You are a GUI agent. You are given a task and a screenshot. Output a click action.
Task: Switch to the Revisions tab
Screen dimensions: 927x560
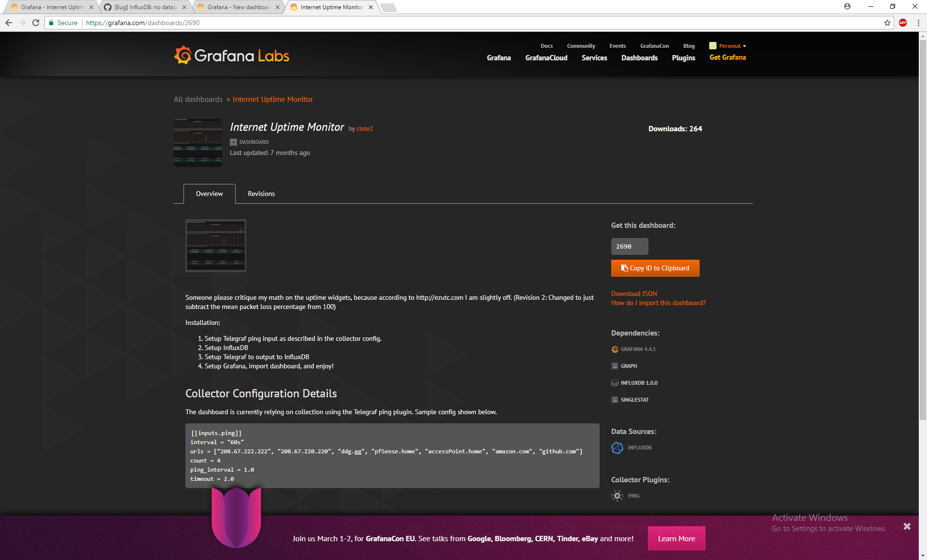tap(261, 194)
